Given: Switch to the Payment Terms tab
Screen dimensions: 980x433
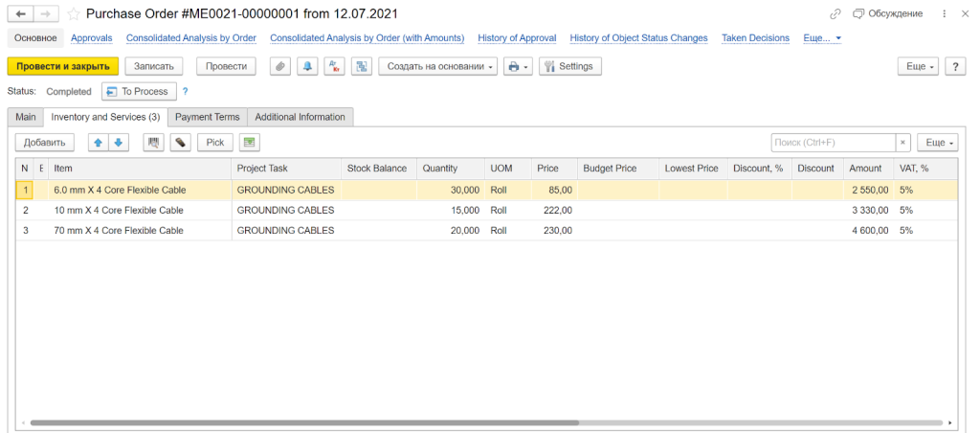Looking at the screenshot, I should pyautogui.click(x=207, y=117).
